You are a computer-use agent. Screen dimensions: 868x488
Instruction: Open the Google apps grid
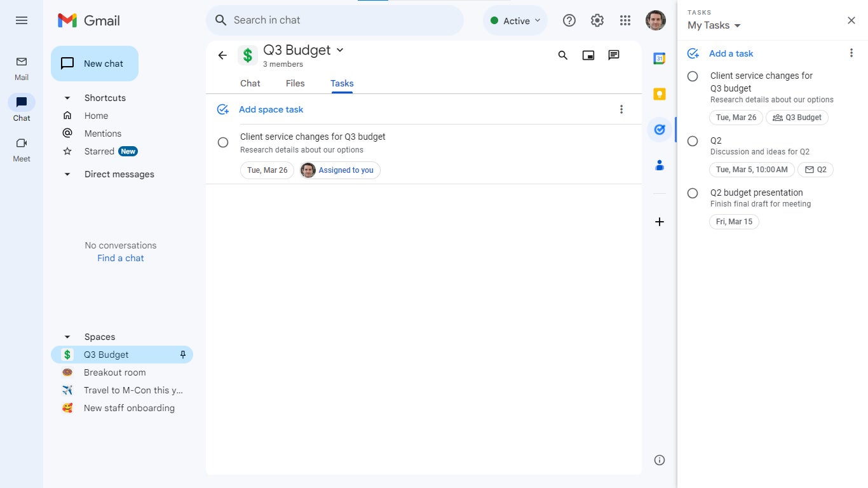click(x=625, y=20)
